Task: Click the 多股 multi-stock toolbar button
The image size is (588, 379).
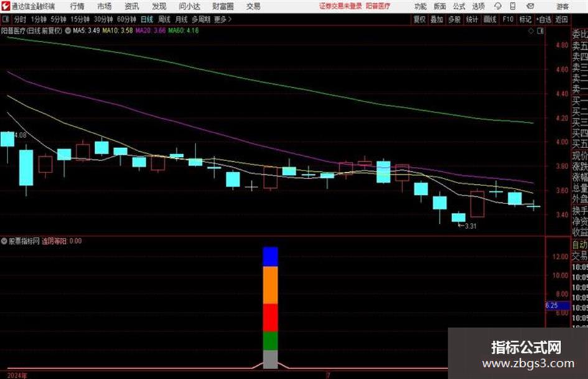Action: [x=454, y=19]
